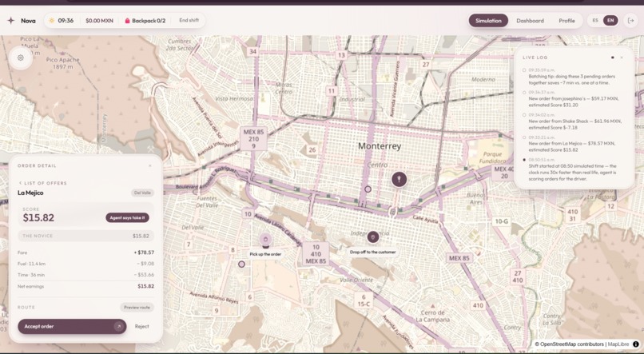This screenshot has width=644, height=354.
Task: Click the Net earnings $15.82 value
Action: point(145,286)
